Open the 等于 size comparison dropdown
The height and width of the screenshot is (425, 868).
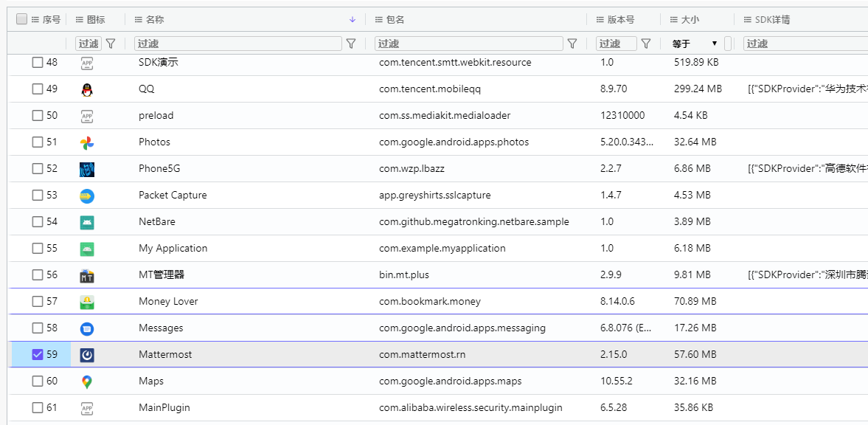[695, 44]
